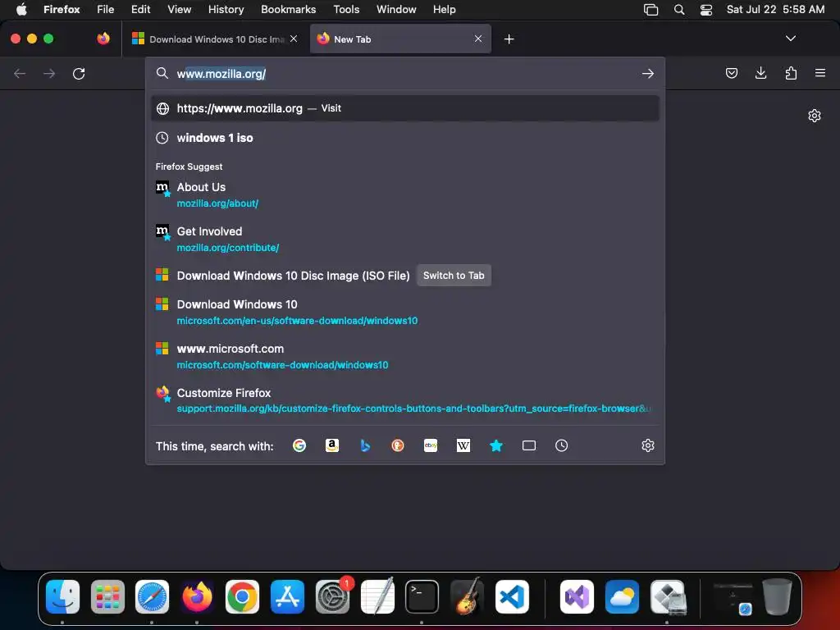Search with DuckDuckGo one-off engine icon
Image resolution: width=840 pixels, height=630 pixels.
click(x=398, y=445)
